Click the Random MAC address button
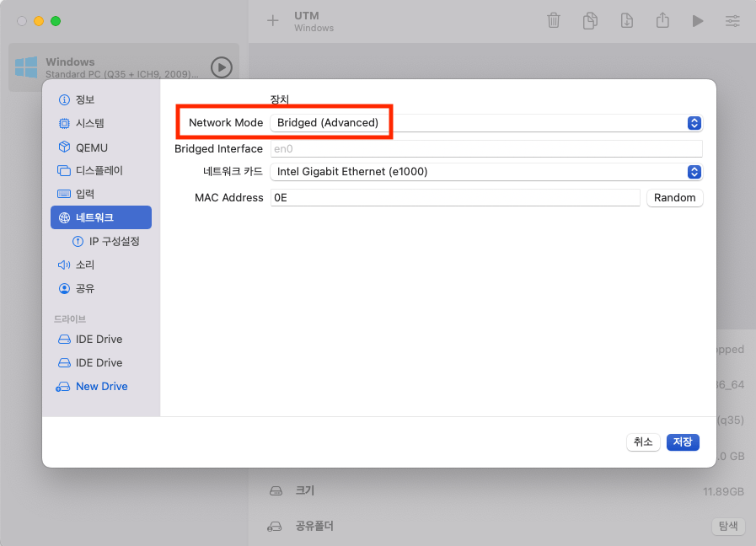Image resolution: width=756 pixels, height=546 pixels. tap(674, 197)
